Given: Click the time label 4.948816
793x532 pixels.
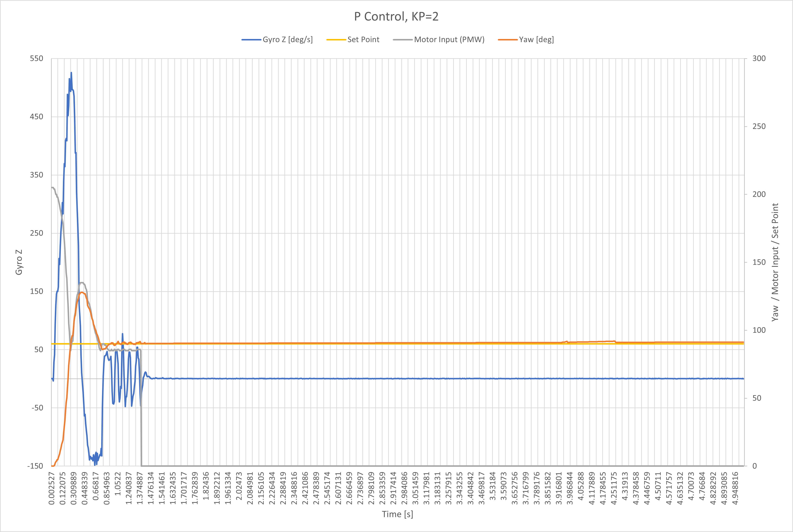Looking at the screenshot, I should coord(735,488).
